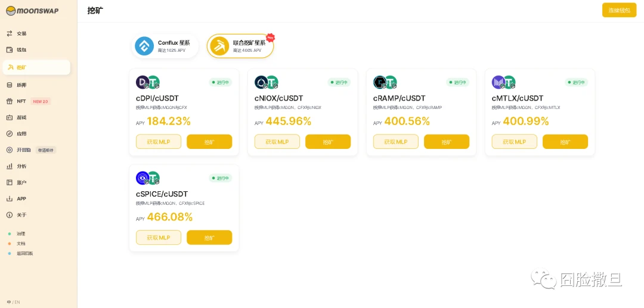Click 获取 MLP on the cNIOX/cUSDT card
The image size is (644, 308).
click(x=277, y=142)
